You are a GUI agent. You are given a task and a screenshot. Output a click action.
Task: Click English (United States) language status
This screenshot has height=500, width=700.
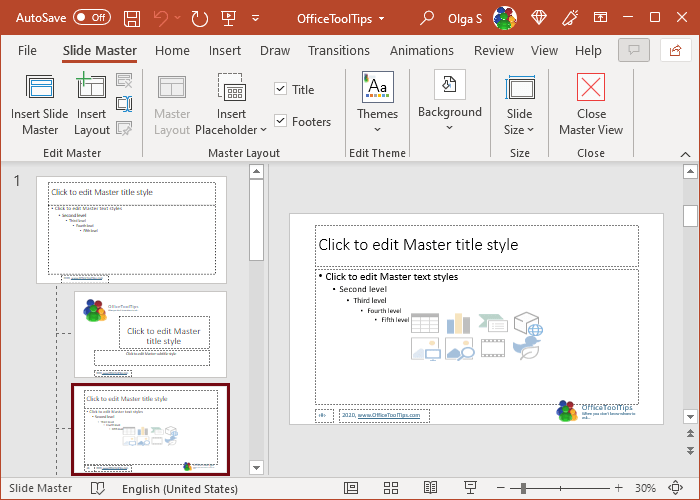(x=180, y=489)
